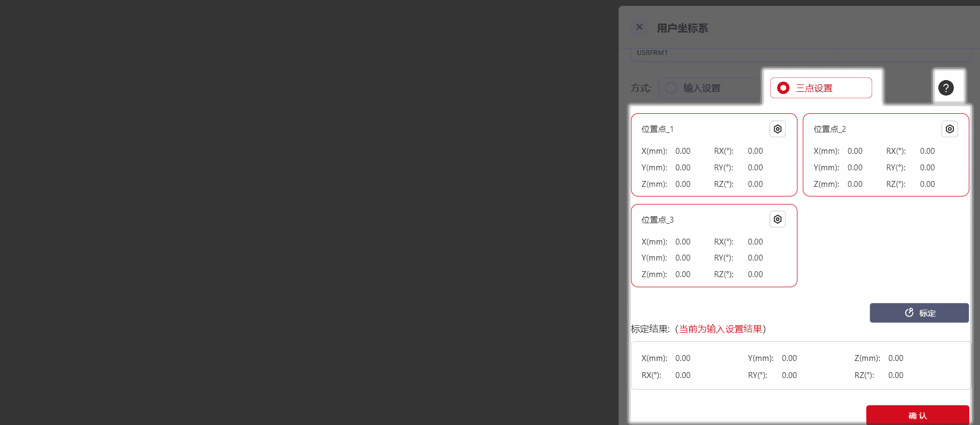Click the USRFRM1 name input field
The image size is (980, 425).
pyautogui.click(x=801, y=53)
